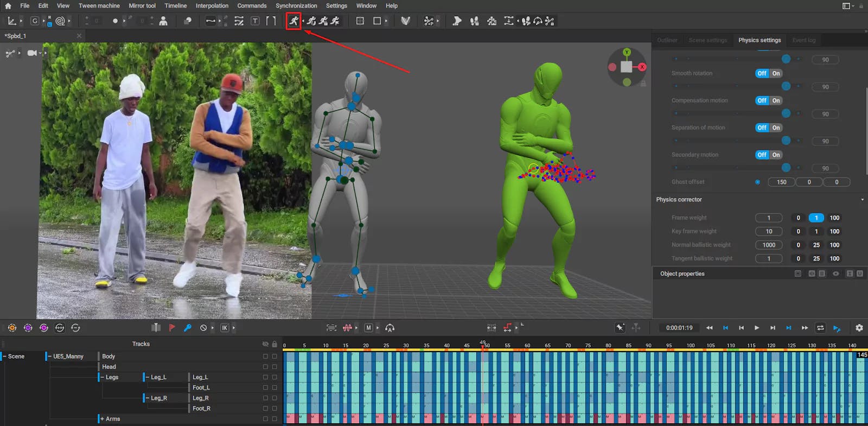Click the blue wrench icon above Tracks
This screenshot has width=868, height=426.
point(188,328)
